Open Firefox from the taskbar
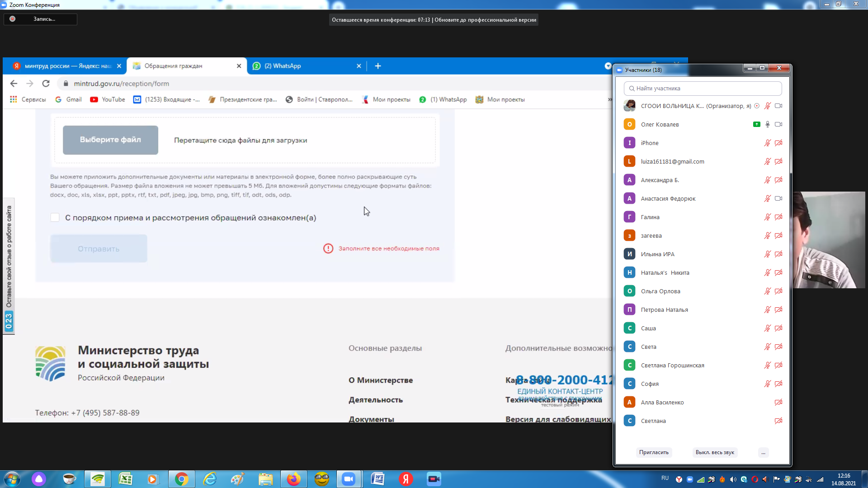868x488 pixels. [x=294, y=479]
